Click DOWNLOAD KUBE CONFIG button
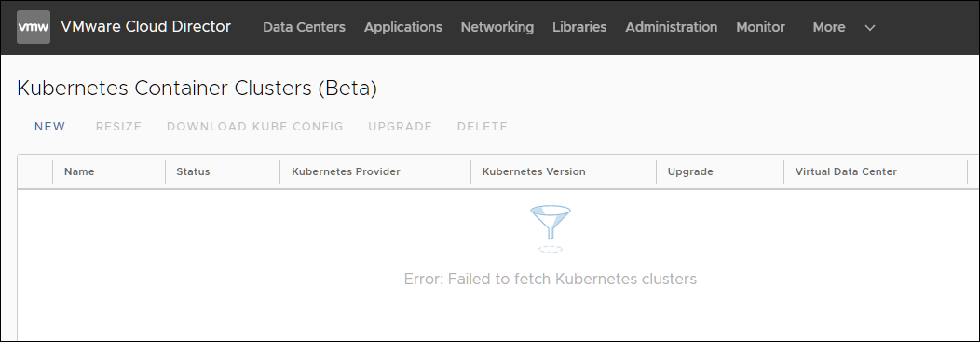 (x=255, y=127)
